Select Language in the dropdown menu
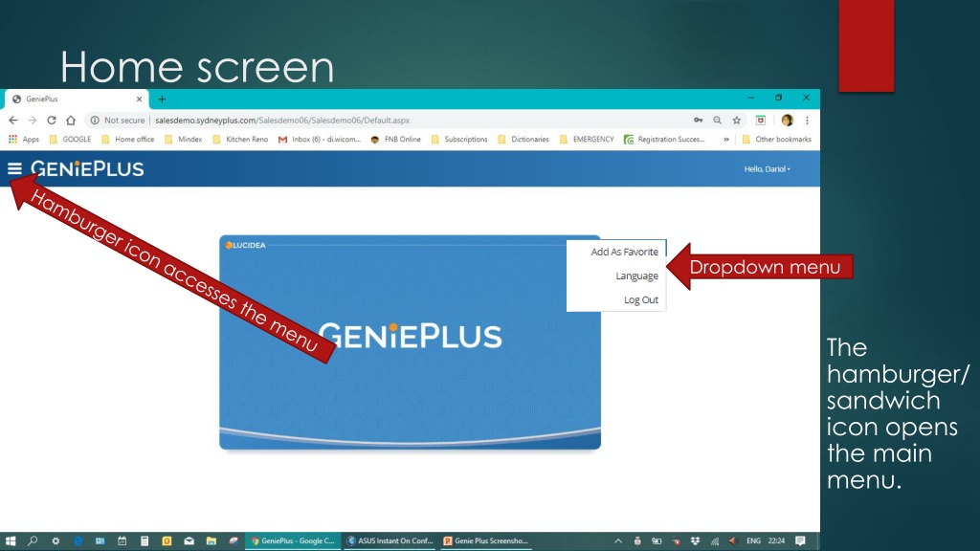 (636, 275)
